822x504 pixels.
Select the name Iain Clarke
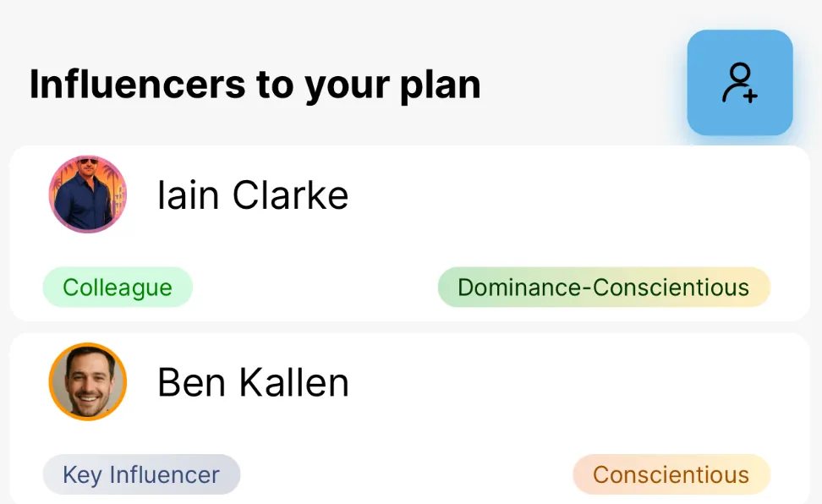pos(253,196)
